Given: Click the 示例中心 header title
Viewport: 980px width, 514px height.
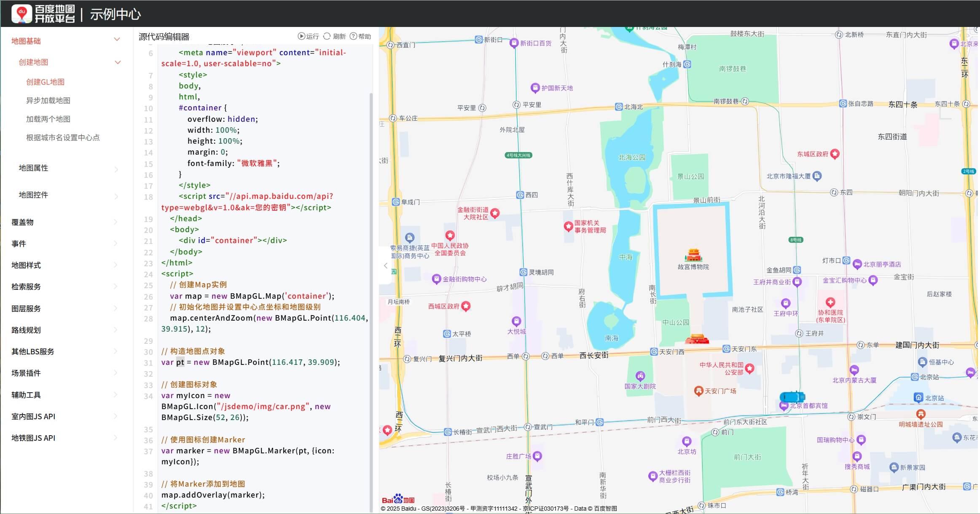Looking at the screenshot, I should pos(115,14).
